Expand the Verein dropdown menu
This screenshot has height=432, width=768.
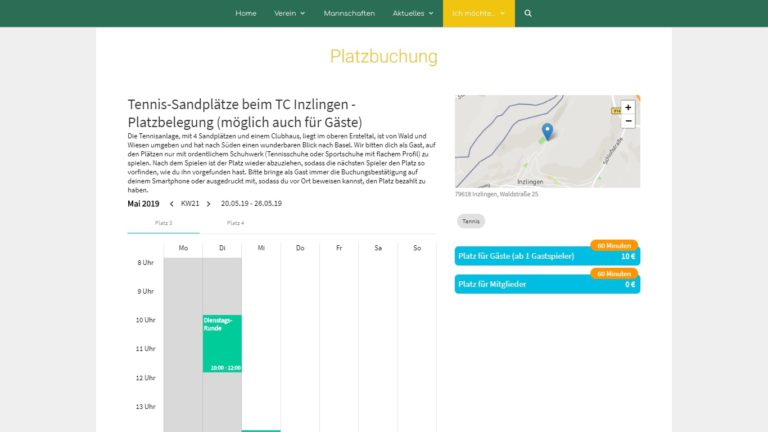[289, 13]
